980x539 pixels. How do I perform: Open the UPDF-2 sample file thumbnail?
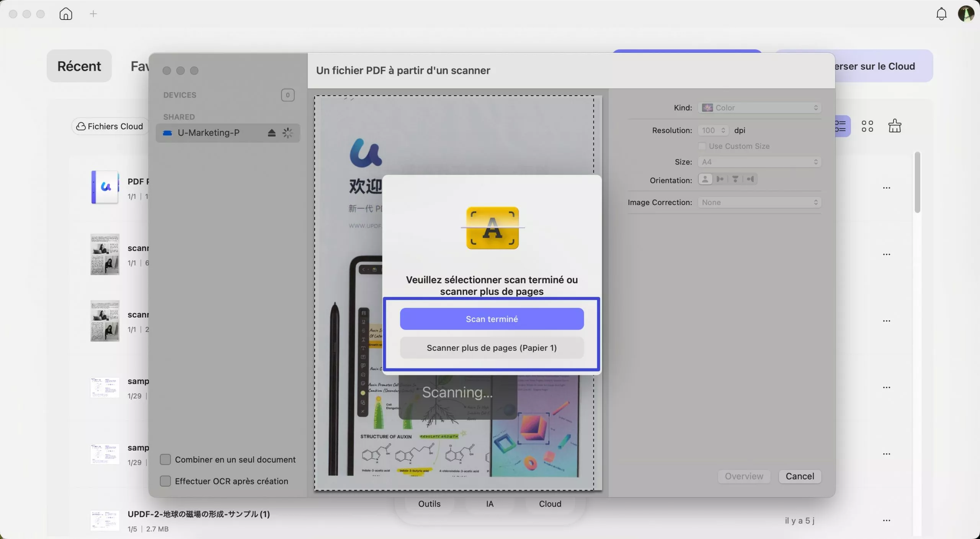point(104,520)
